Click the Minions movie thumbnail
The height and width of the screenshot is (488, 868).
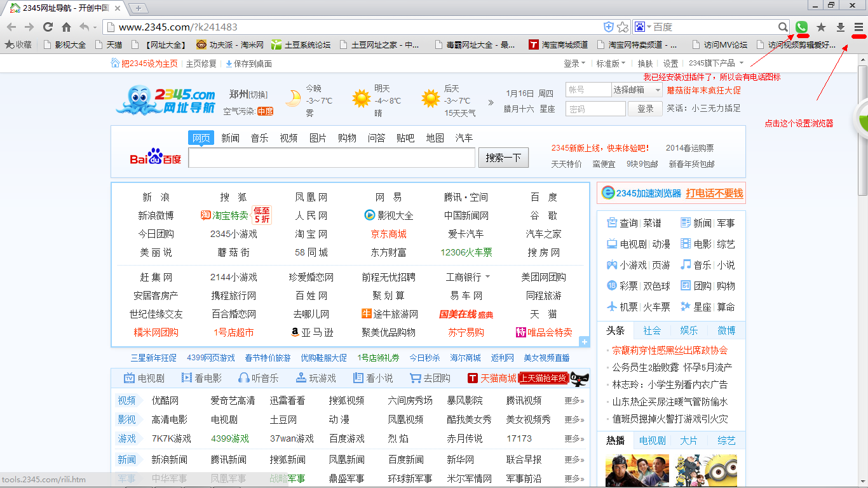(706, 470)
